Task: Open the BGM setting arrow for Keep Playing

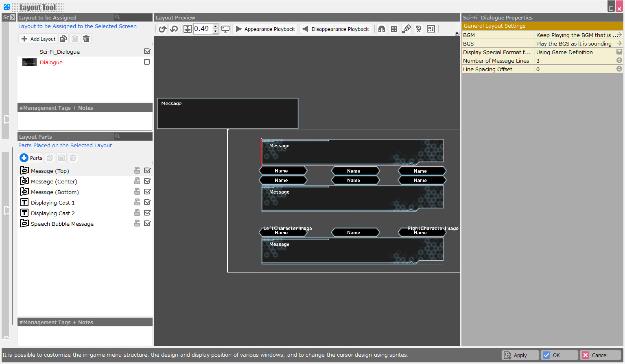Action: [620, 35]
